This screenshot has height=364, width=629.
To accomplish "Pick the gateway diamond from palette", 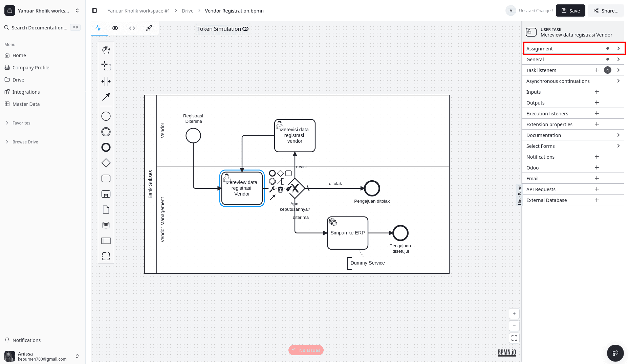I will coord(106,163).
